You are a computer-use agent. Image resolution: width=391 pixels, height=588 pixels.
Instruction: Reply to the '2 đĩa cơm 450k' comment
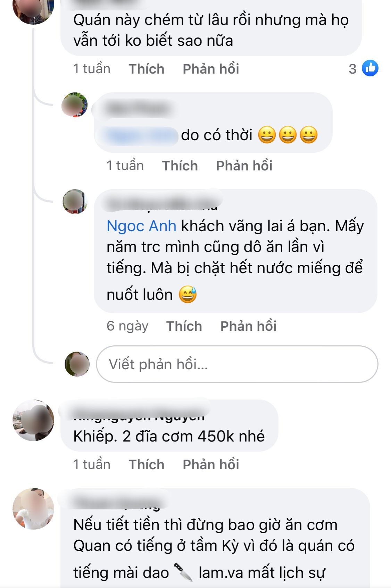pyautogui.click(x=211, y=464)
